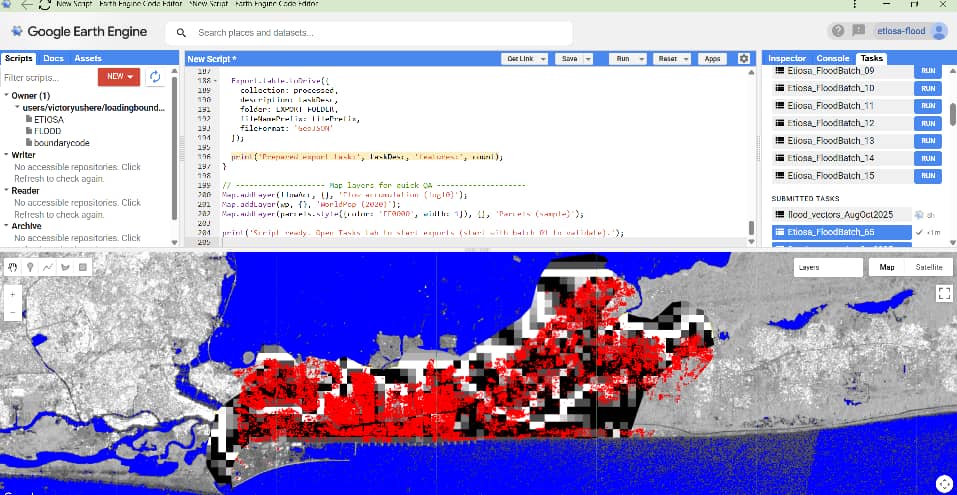
Task: Choose the add marker drawing tool
Action: click(x=31, y=267)
